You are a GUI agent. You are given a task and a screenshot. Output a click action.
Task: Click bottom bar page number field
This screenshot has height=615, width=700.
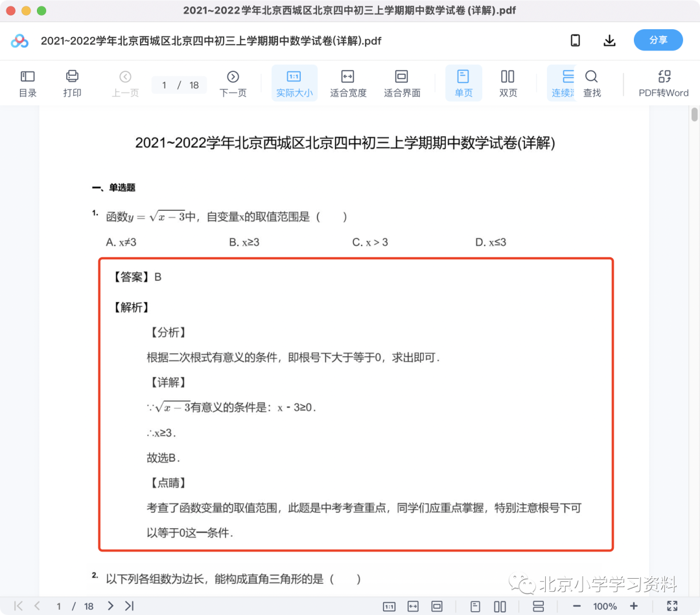[58, 606]
